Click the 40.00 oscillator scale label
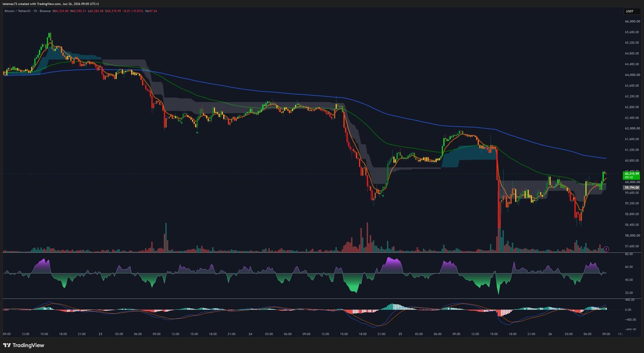Viewport: 644px width, 353px height. pos(629,280)
